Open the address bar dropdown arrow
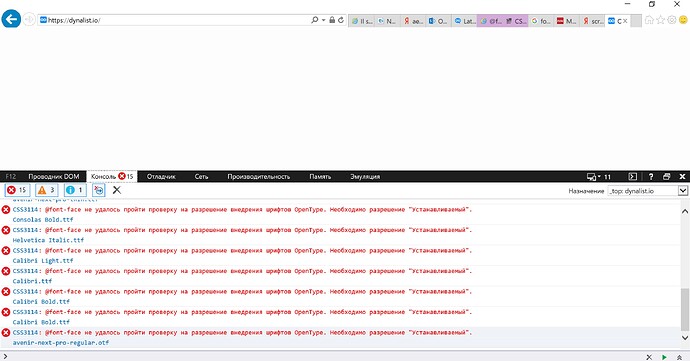The height and width of the screenshot is (361, 690). click(323, 20)
